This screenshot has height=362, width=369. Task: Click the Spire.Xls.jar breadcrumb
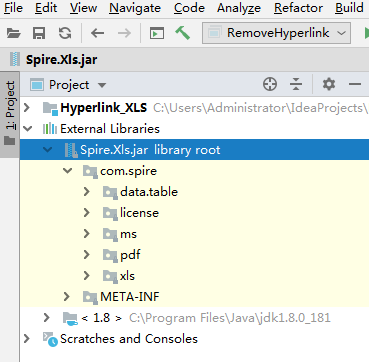point(61,60)
